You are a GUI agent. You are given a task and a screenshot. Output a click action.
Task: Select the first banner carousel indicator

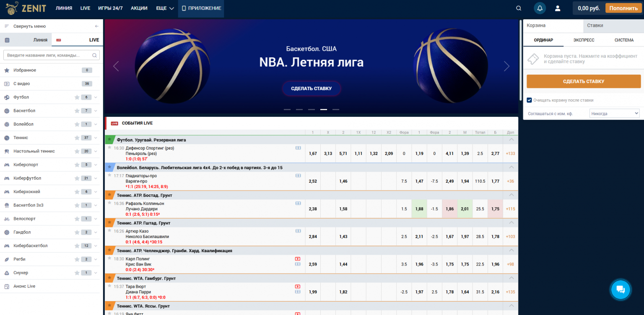tap(287, 109)
